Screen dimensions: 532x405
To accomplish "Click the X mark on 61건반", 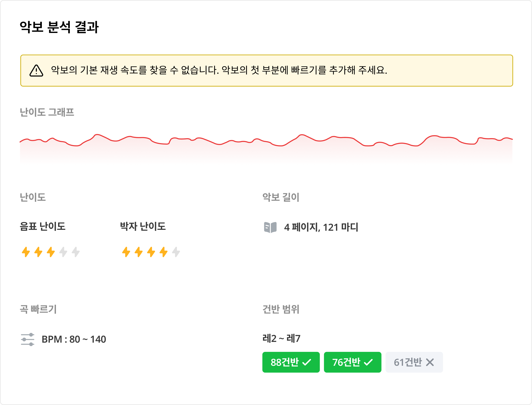I will pos(430,362).
